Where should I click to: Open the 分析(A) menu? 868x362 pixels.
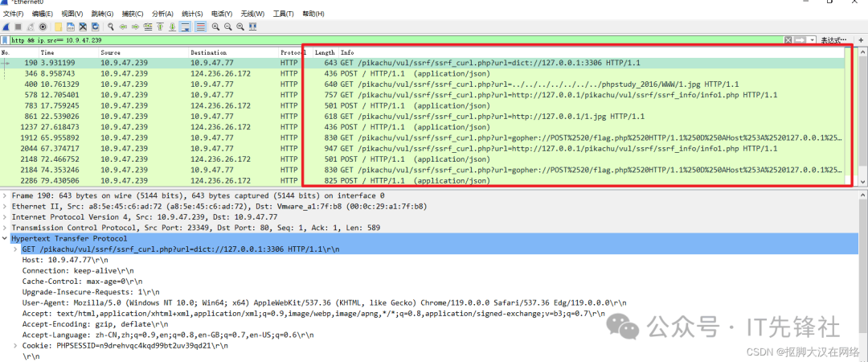(162, 14)
